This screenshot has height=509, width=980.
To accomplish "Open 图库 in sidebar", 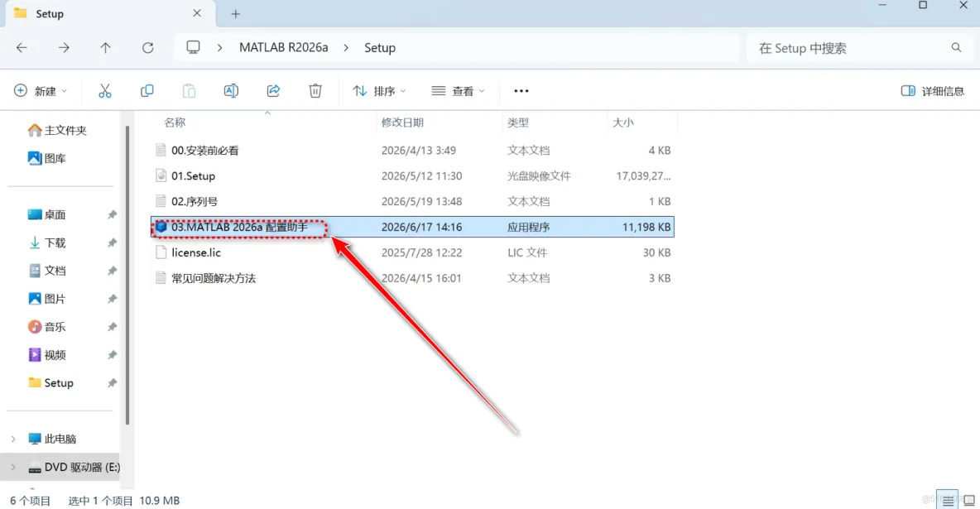I will pyautogui.click(x=47, y=158).
